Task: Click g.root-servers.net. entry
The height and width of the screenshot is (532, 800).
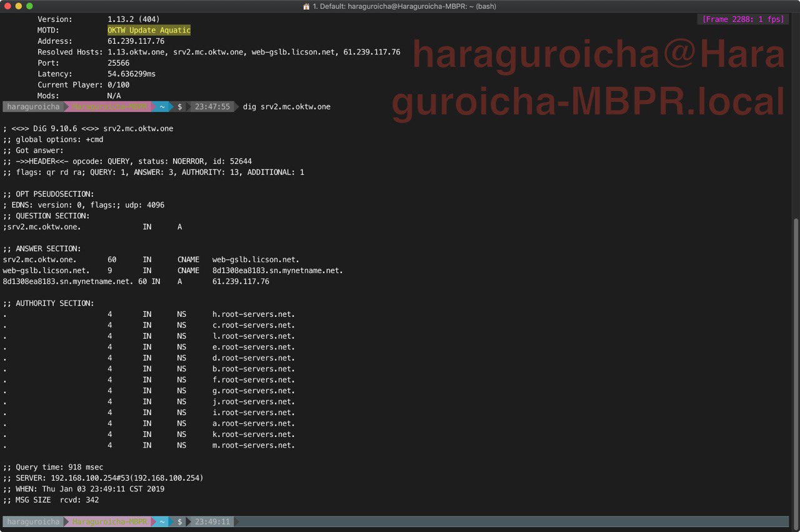Action: 254,391
